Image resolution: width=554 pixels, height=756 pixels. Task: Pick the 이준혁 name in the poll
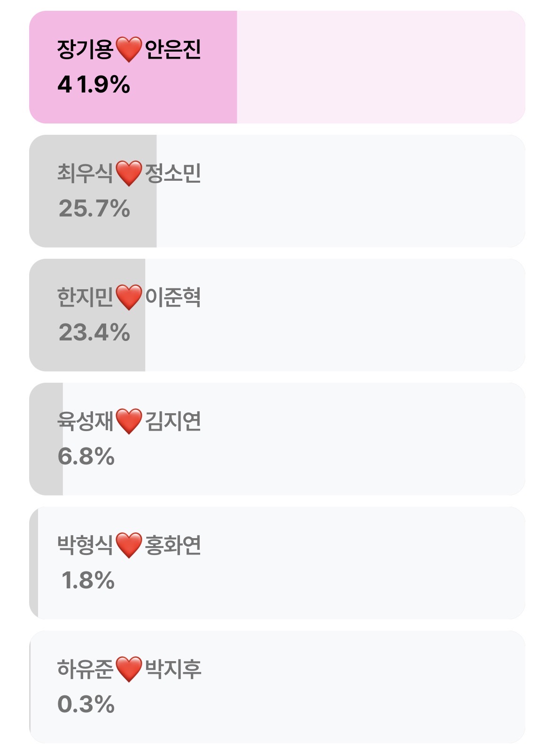coord(173,297)
